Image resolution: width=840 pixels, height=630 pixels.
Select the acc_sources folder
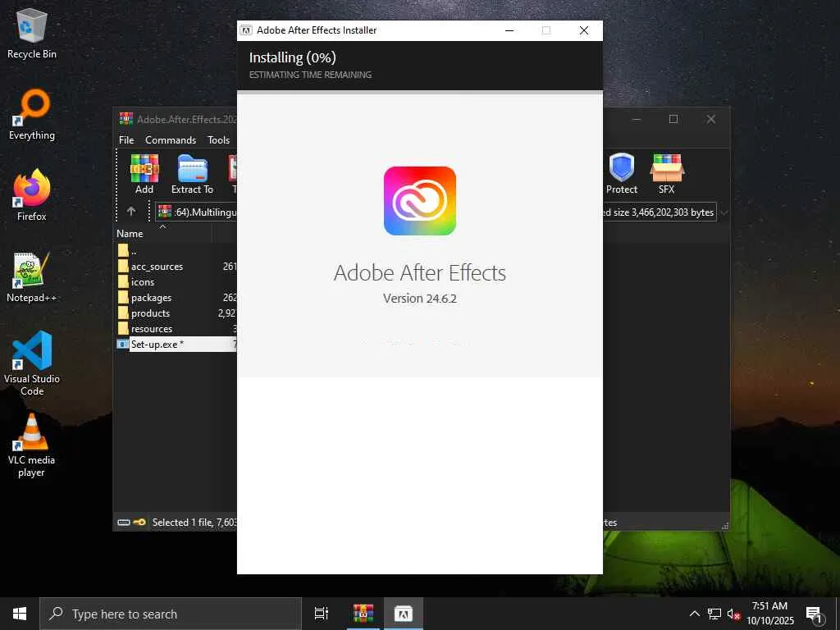click(x=176, y=267)
